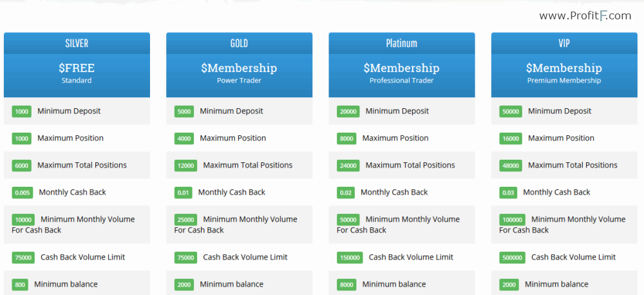This screenshot has height=295, width=644.
Task: Open the Platinum plan header
Action: pyautogui.click(x=402, y=43)
